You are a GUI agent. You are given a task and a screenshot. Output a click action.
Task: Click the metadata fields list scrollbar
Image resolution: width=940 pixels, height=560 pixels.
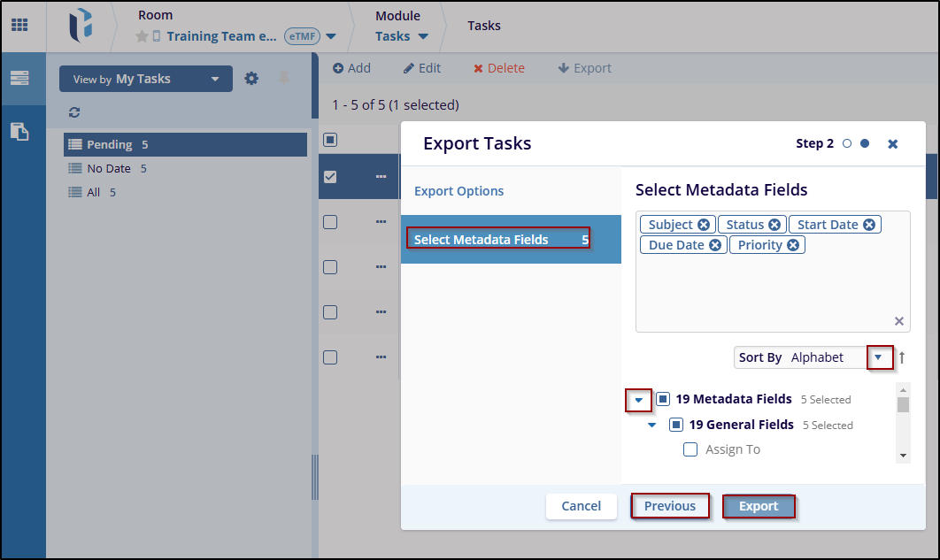(903, 422)
